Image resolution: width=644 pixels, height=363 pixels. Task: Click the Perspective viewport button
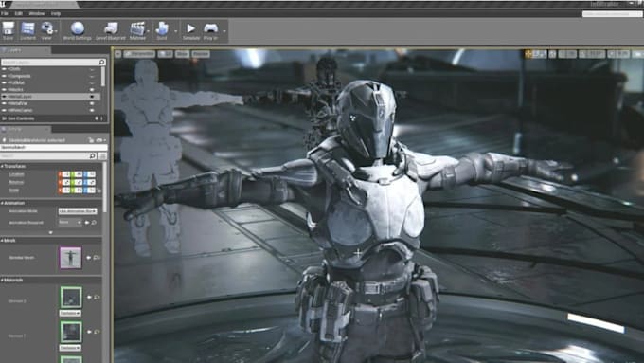coord(139,54)
